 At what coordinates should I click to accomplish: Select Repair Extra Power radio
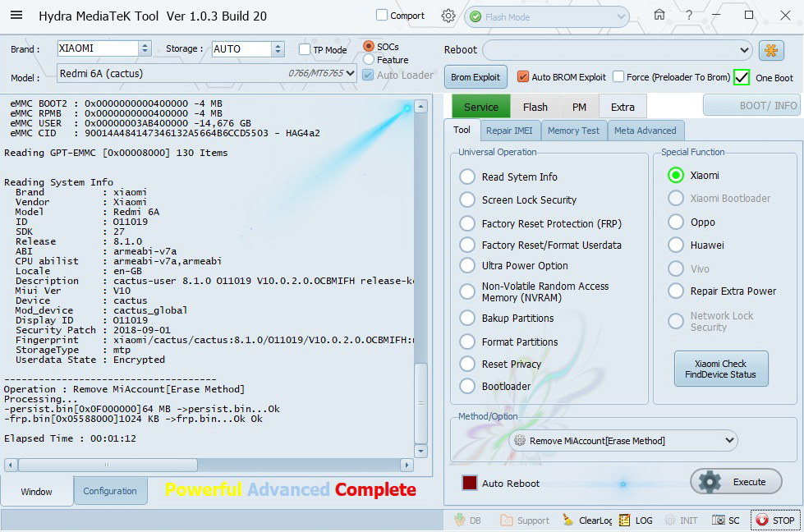click(676, 291)
